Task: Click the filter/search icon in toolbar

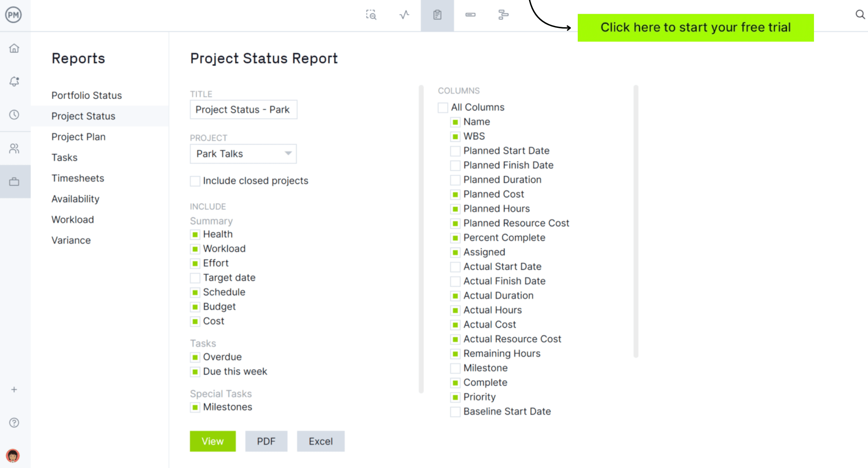Action: click(x=372, y=15)
